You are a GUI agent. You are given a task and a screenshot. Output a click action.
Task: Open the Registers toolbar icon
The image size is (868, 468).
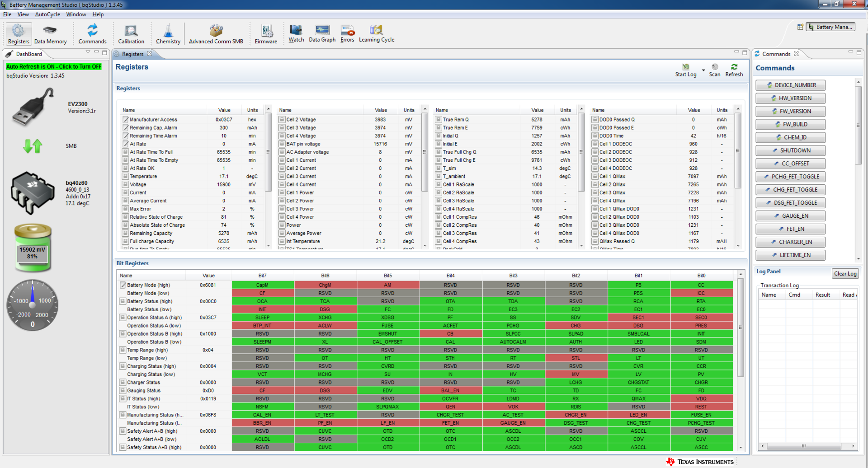[x=19, y=34]
